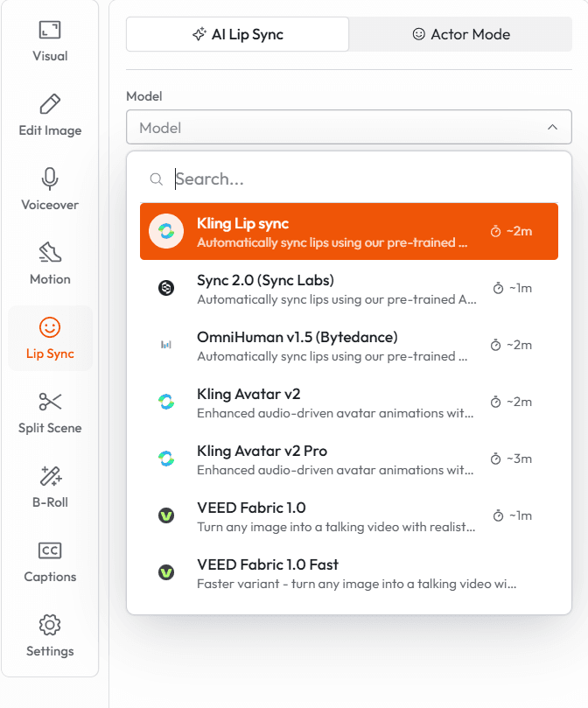
Task: Click the VEED Fabric 1.0 logo icon
Action: coord(166,515)
